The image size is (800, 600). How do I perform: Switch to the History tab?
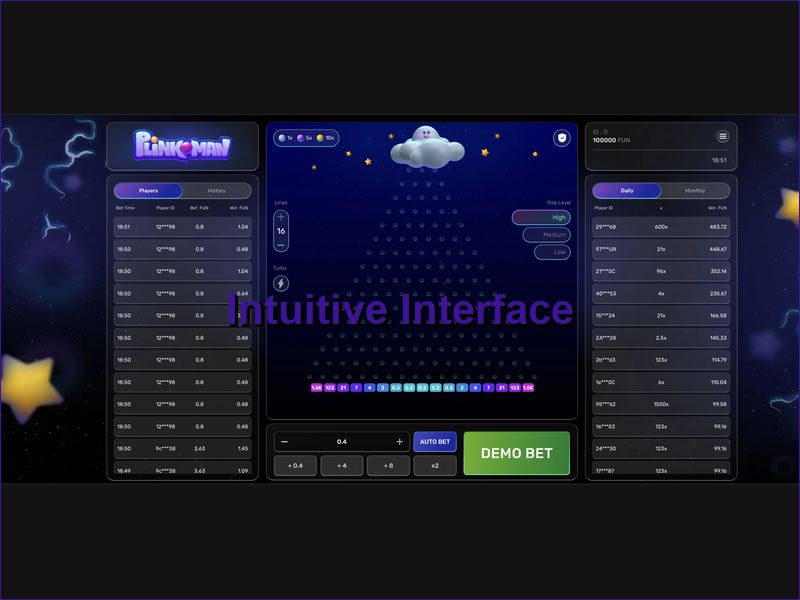coord(216,190)
